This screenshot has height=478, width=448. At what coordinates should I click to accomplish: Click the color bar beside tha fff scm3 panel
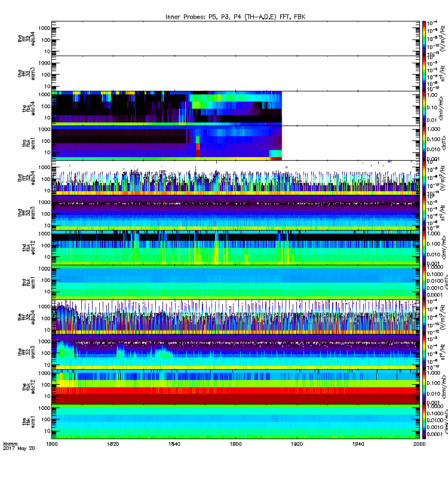[424, 73]
